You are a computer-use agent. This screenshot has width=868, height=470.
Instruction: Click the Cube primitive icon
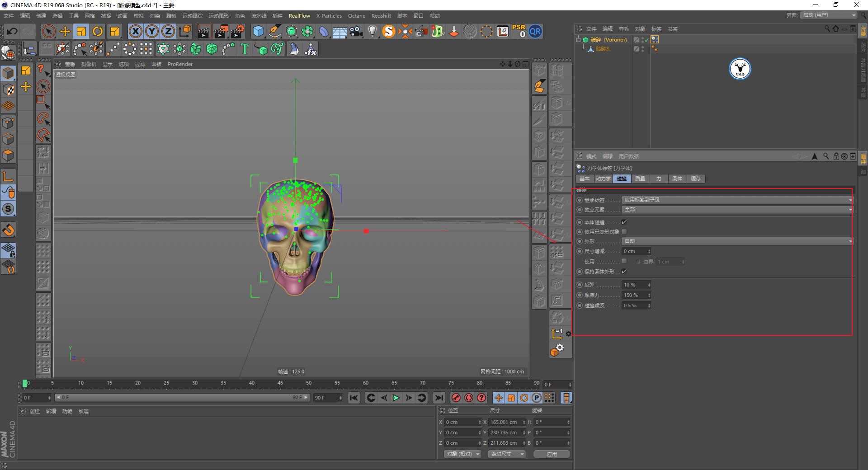click(x=259, y=31)
